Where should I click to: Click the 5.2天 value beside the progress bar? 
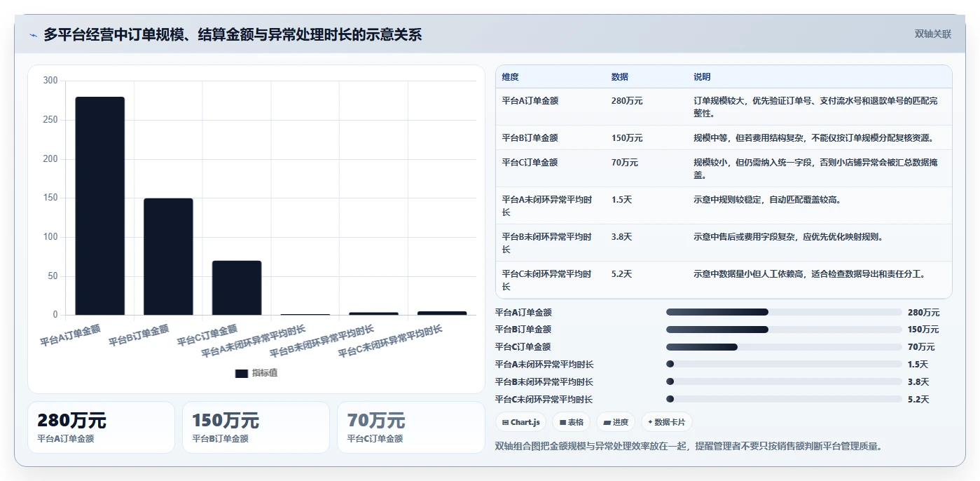pyautogui.click(x=918, y=400)
